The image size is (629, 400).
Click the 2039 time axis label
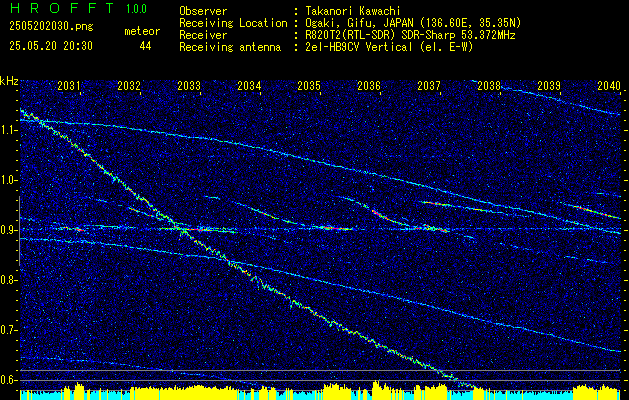tap(549, 85)
